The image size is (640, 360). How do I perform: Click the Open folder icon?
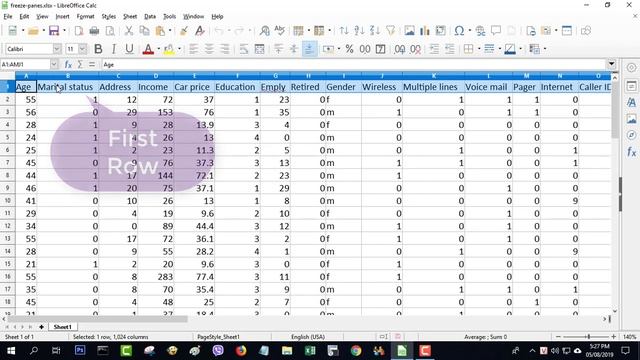pyautogui.click(x=33, y=31)
